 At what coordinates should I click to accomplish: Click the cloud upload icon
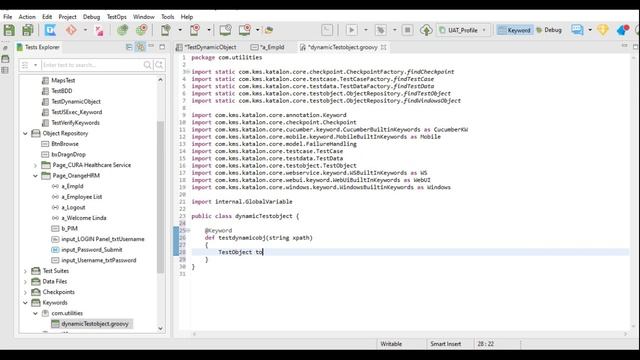(x=426, y=30)
